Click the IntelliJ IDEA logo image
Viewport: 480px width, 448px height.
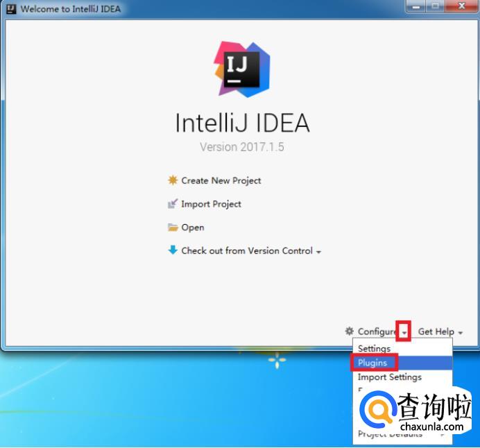point(242,69)
